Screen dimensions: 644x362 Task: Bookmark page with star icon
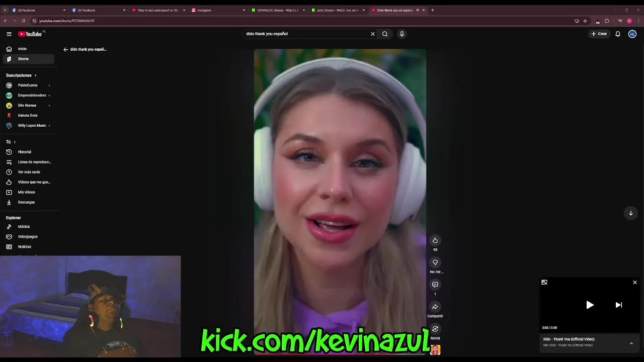pos(585,21)
